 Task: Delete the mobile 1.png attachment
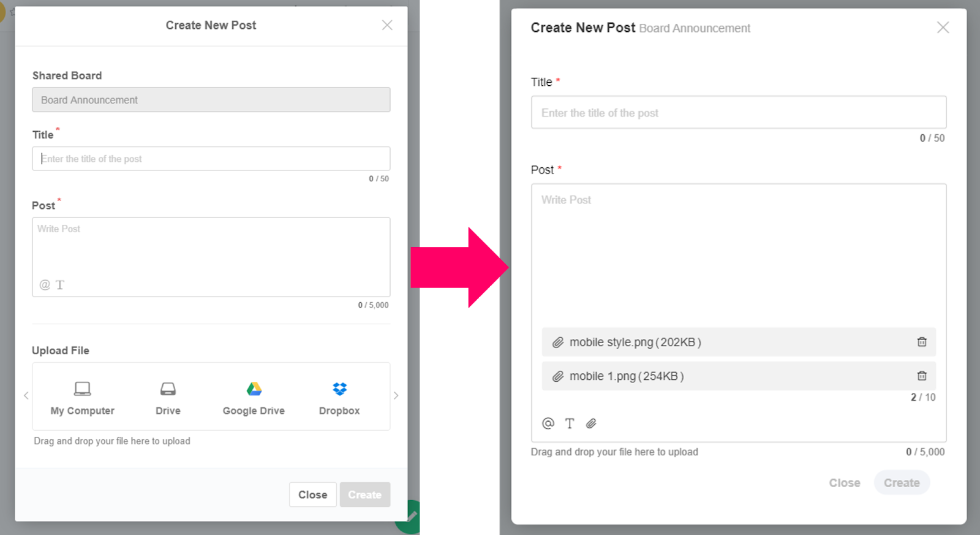pos(922,376)
